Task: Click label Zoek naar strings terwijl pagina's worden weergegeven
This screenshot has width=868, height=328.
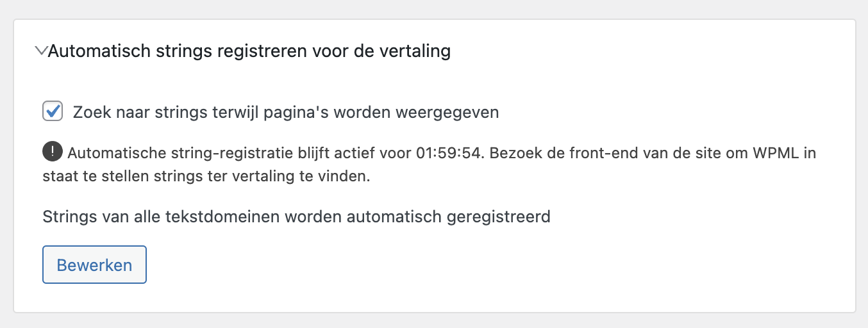Action: pyautogui.click(x=286, y=113)
